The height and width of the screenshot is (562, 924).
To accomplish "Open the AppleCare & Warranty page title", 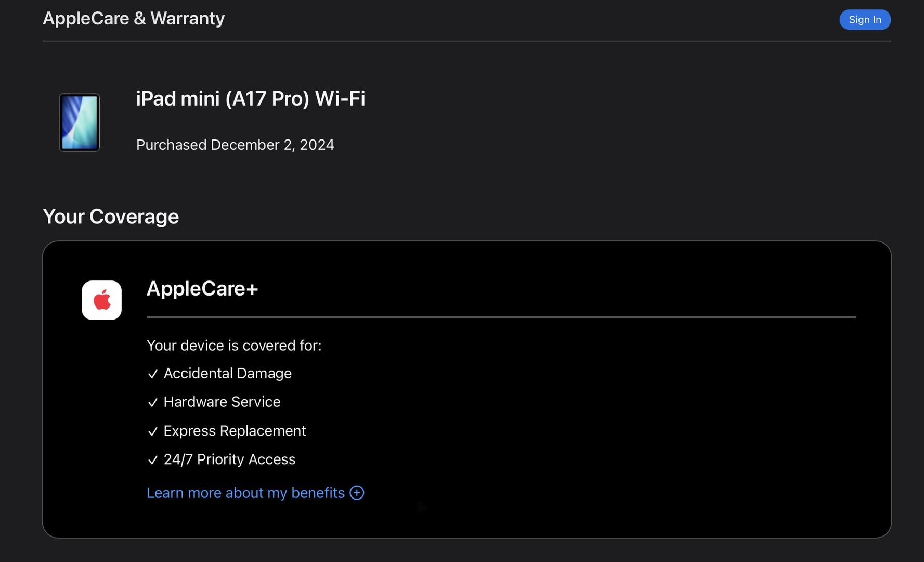I will coord(134,19).
